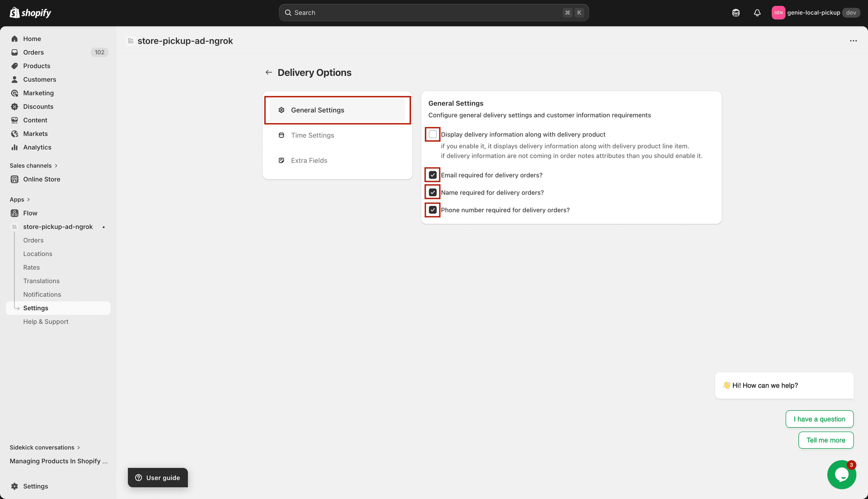Viewport: 868px width, 499px height.
Task: Click the I have a question button
Action: 819,419
